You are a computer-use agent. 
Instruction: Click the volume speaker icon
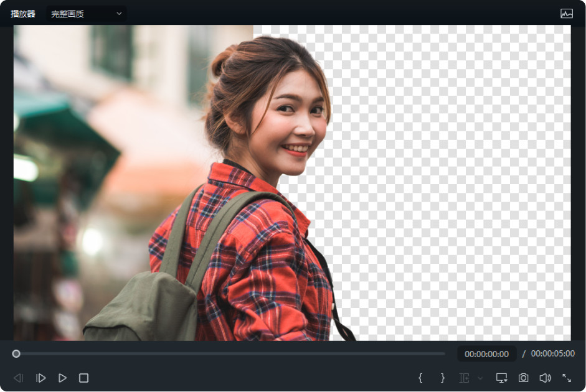(545, 378)
